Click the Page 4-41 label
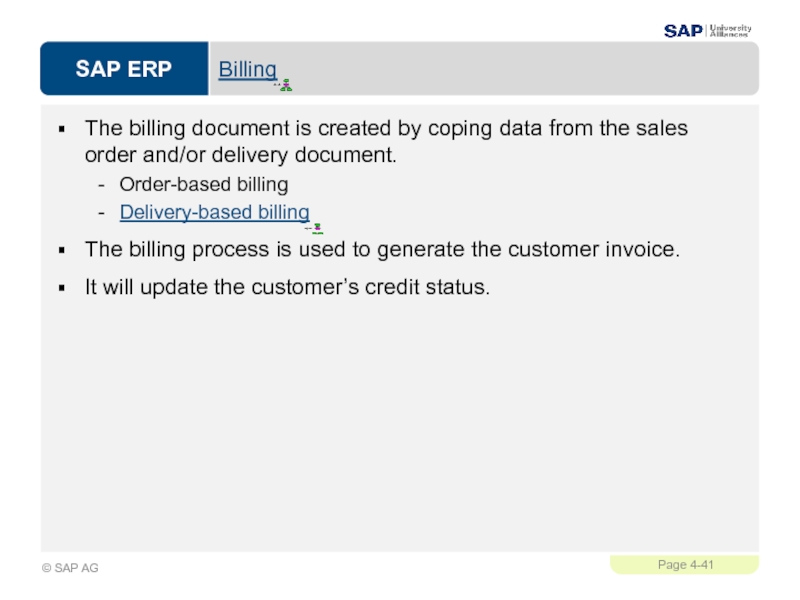This screenshot has width=800, height=600. [685, 565]
